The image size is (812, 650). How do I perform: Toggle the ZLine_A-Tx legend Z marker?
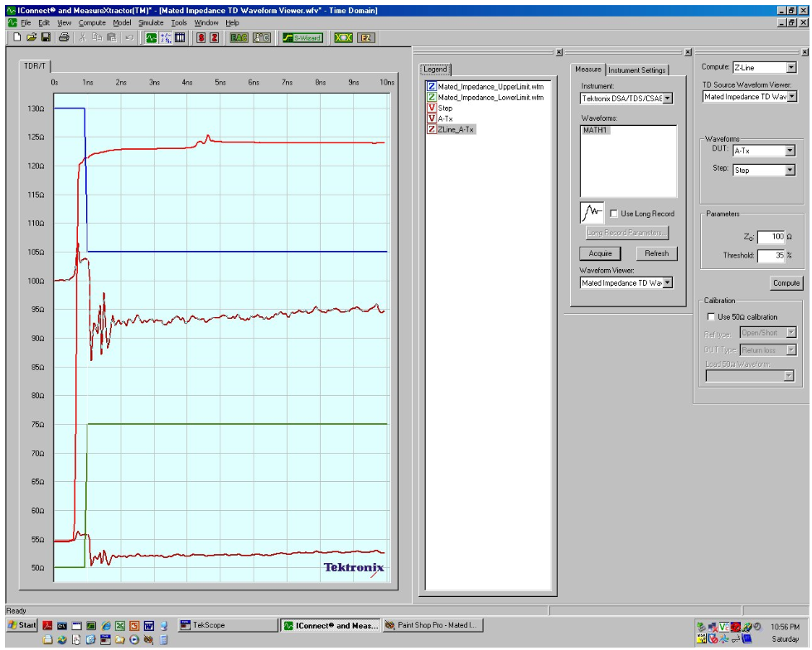tap(432, 129)
